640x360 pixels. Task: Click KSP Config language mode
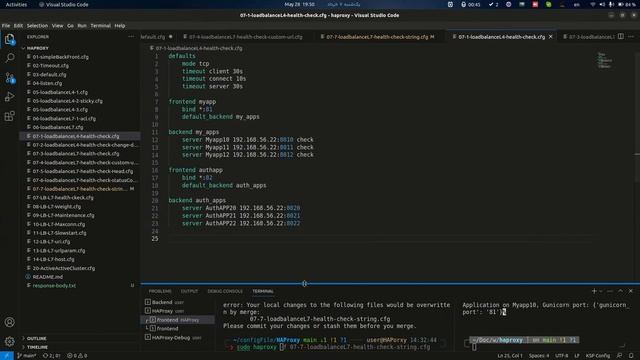point(598,356)
